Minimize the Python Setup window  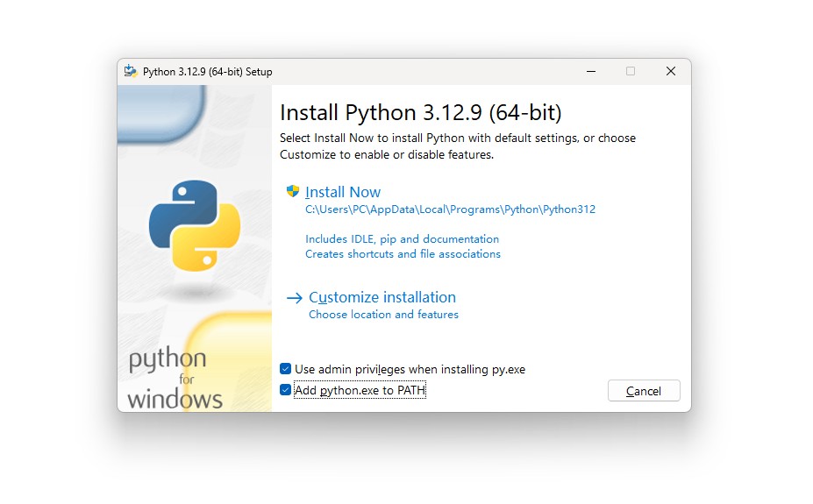coord(591,72)
